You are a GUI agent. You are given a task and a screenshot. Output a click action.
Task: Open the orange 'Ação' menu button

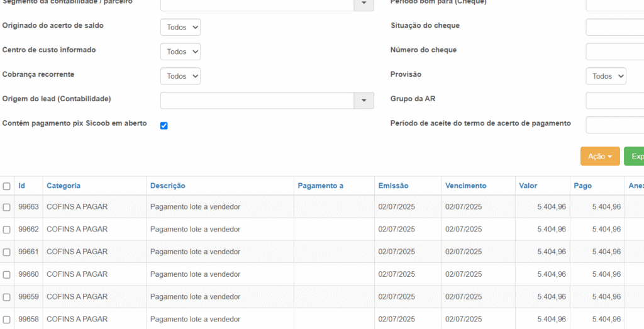click(599, 157)
